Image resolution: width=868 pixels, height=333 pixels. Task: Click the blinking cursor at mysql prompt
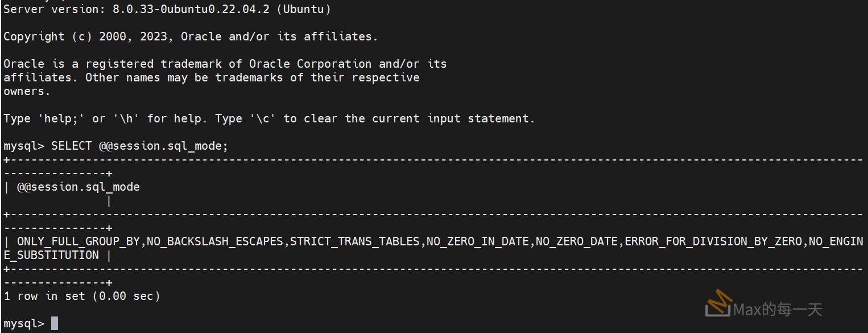[x=55, y=323]
